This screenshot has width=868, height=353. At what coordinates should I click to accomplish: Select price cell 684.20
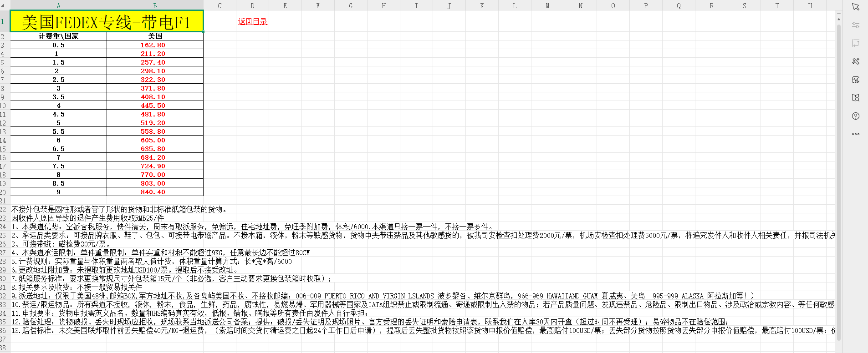pos(155,157)
